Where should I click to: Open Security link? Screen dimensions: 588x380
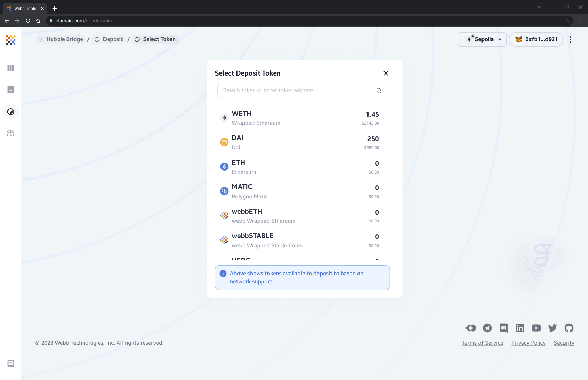point(564,343)
